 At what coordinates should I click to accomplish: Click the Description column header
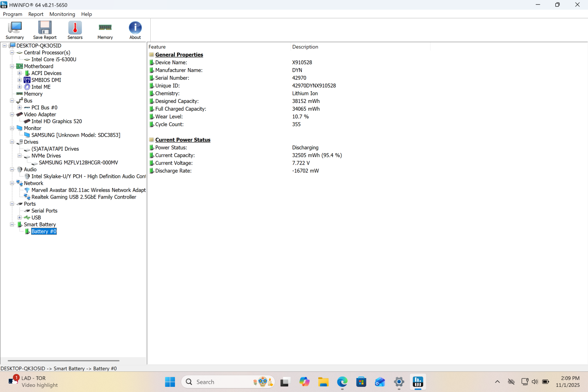305,47
